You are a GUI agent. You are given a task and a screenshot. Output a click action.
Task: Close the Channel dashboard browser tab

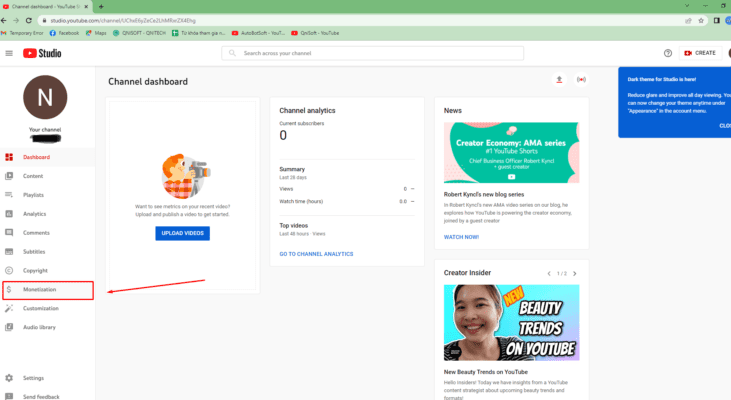(86, 7)
